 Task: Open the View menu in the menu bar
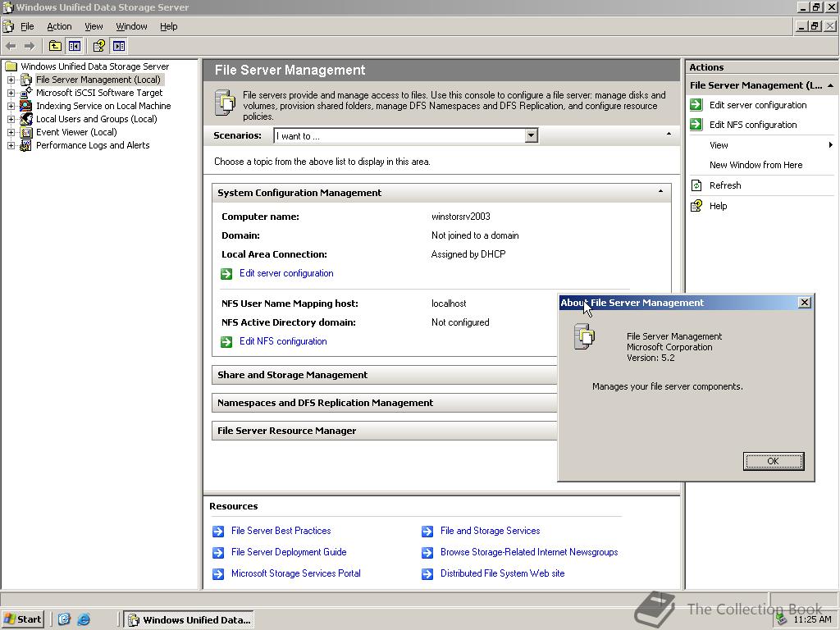(x=94, y=26)
